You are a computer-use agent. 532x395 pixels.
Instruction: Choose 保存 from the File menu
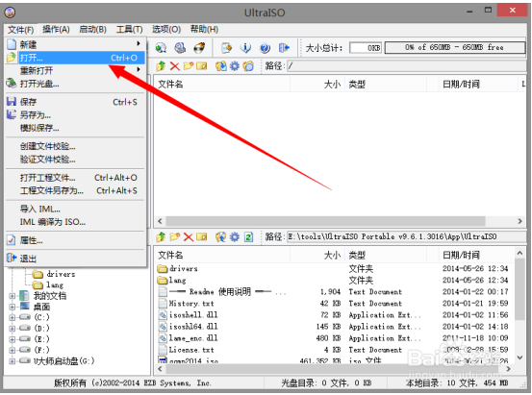click(x=75, y=102)
